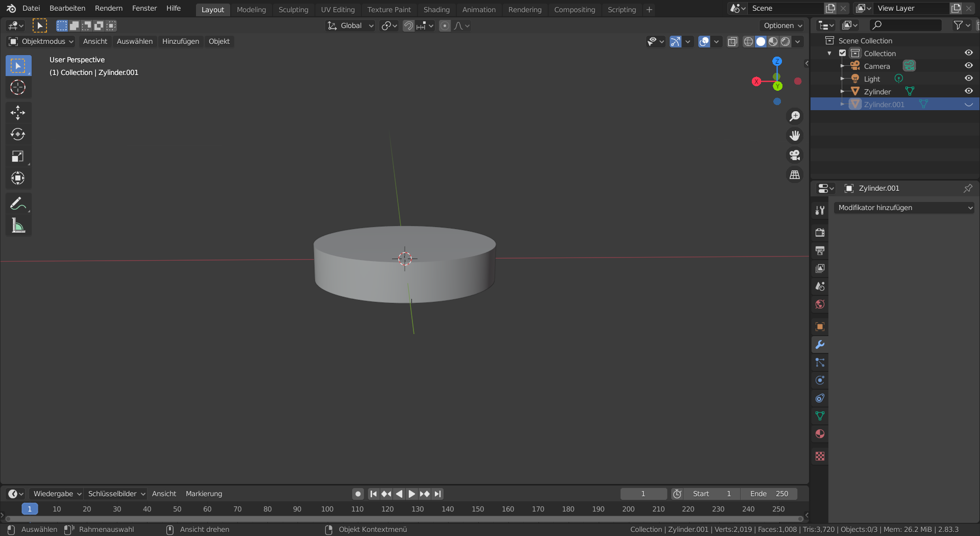Select the Measure tool in the toolbar
The width and height of the screenshot is (980, 536).
pos(18,225)
